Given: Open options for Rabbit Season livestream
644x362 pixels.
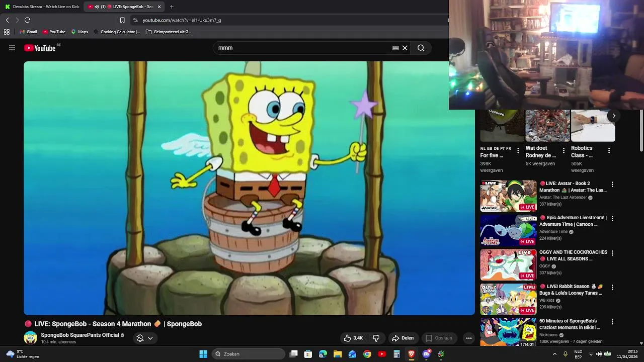Looking at the screenshot, I should click(612, 287).
